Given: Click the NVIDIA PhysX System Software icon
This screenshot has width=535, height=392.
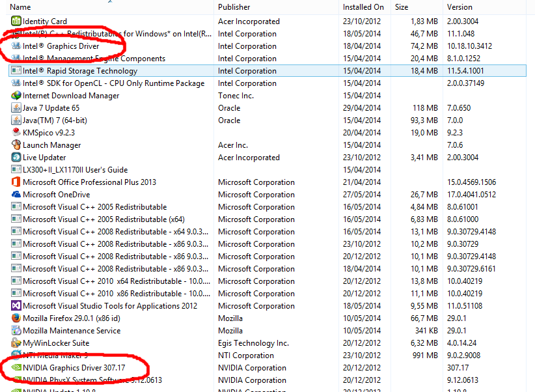Looking at the screenshot, I should pyautogui.click(x=16, y=380).
